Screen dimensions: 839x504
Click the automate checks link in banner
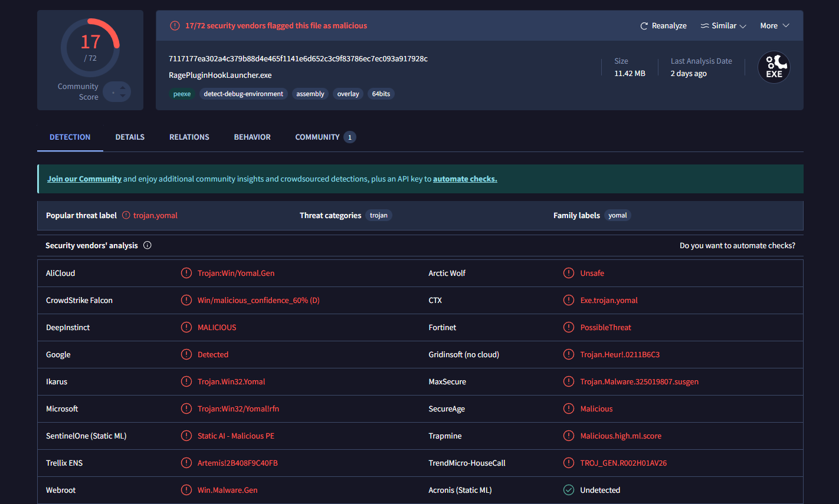pyautogui.click(x=465, y=179)
